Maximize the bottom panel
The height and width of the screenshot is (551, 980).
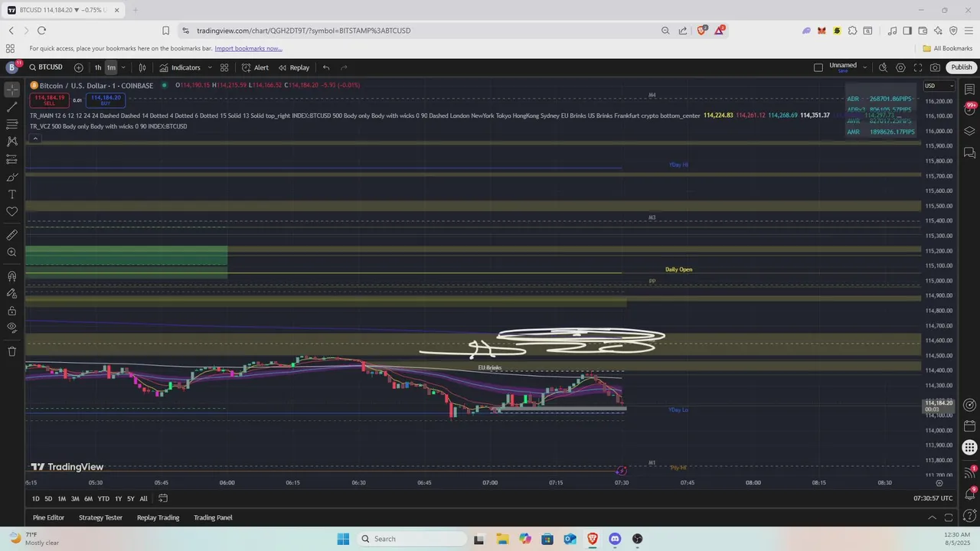click(949, 517)
